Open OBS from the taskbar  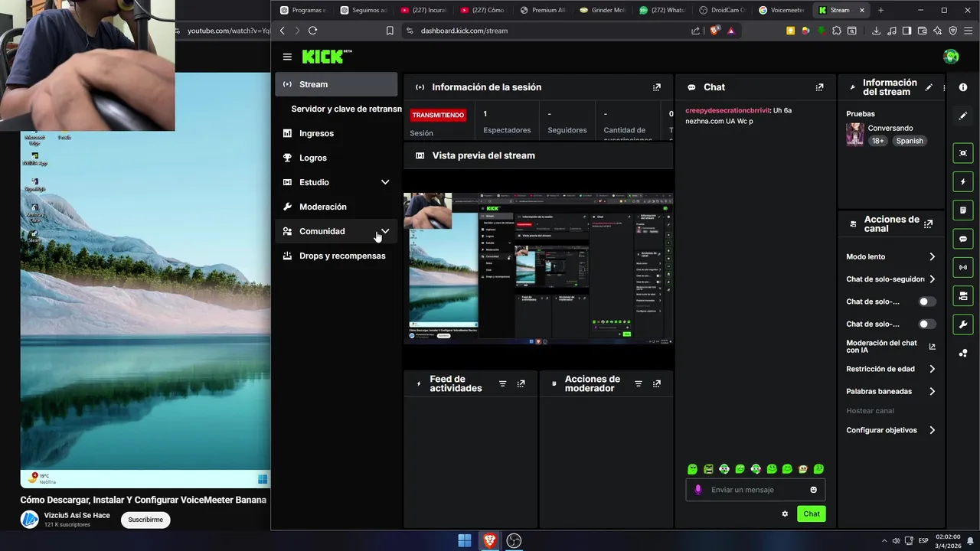tap(514, 540)
